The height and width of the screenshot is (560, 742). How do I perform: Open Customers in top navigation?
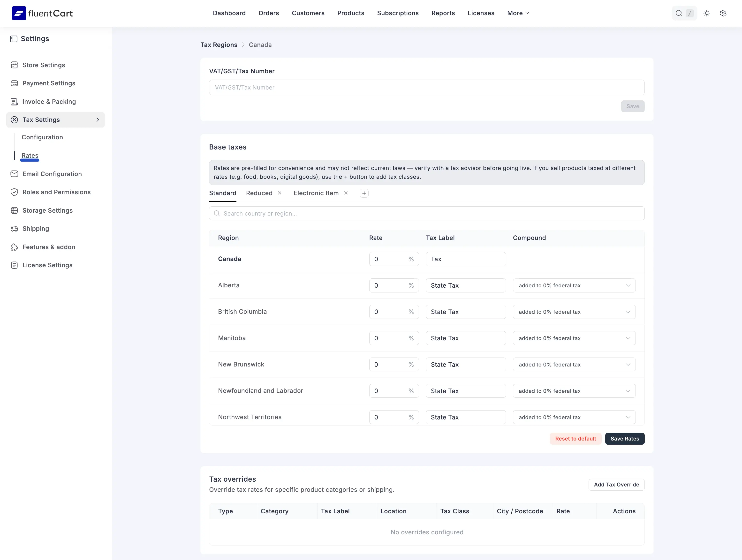pyautogui.click(x=308, y=13)
